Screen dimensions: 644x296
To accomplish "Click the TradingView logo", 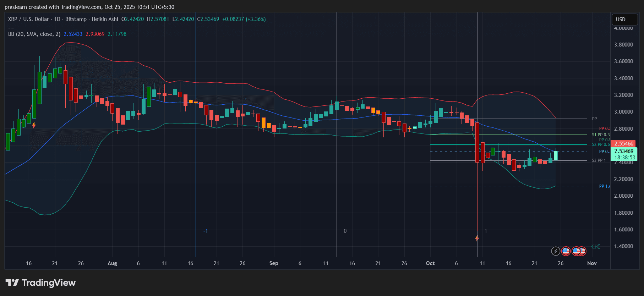I will (41, 283).
